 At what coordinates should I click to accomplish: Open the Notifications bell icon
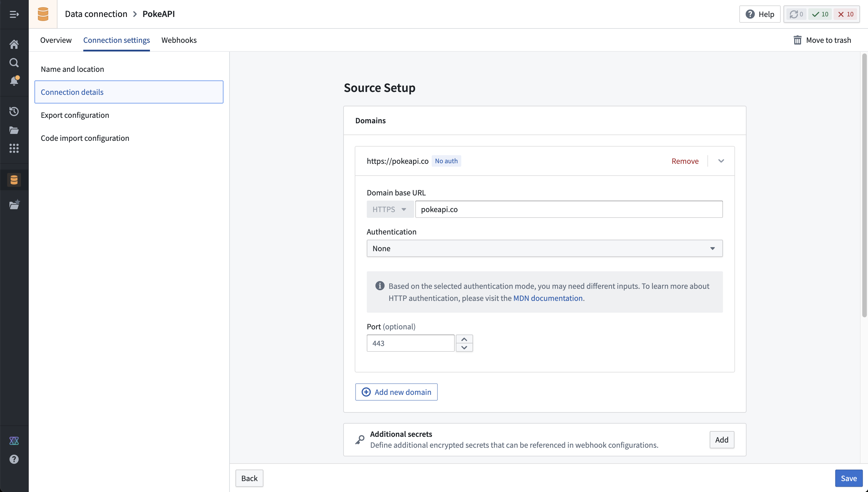pyautogui.click(x=14, y=81)
